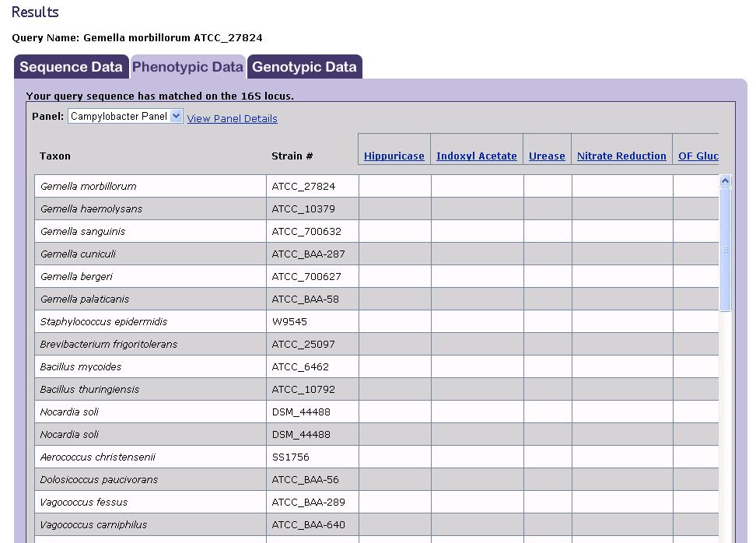Click the Urease column link
Image resolution: width=756 pixels, height=543 pixels.
point(547,156)
